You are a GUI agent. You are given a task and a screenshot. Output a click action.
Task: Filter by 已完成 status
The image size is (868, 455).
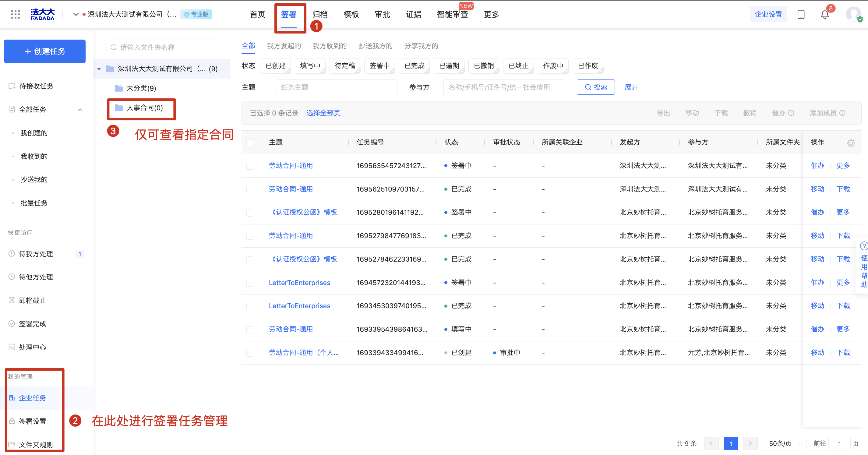pyautogui.click(x=414, y=66)
